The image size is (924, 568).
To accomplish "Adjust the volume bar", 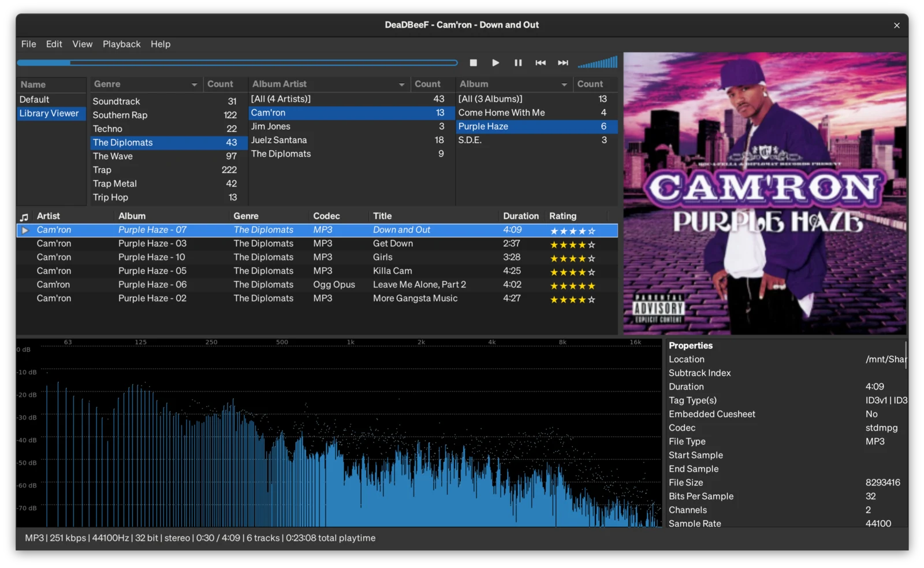I will (x=598, y=62).
